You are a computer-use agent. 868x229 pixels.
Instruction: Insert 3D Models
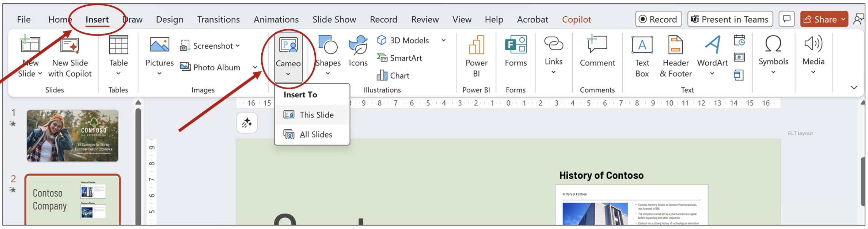click(403, 40)
